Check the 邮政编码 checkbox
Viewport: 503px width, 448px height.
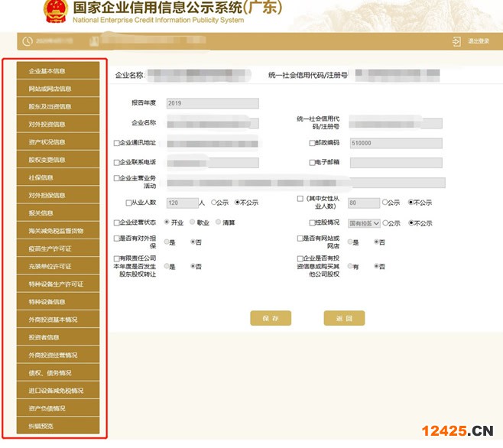point(312,143)
